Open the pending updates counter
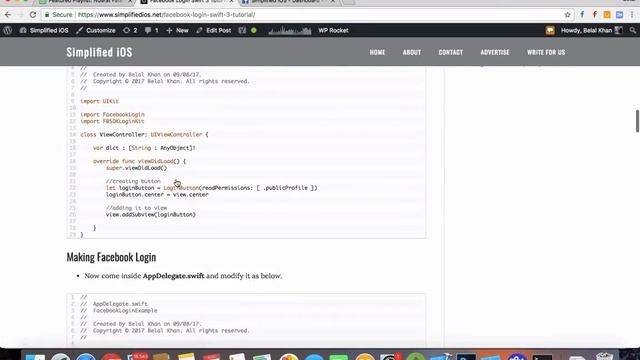 pyautogui.click(x=130, y=30)
